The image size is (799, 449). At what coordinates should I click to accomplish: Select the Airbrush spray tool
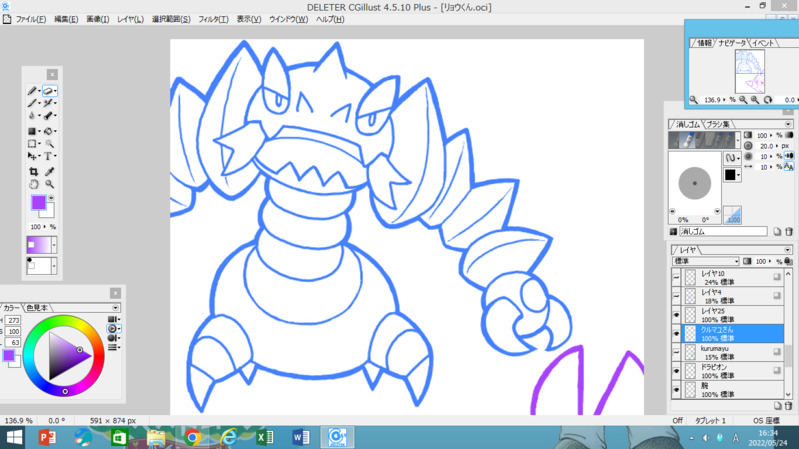tap(48, 103)
